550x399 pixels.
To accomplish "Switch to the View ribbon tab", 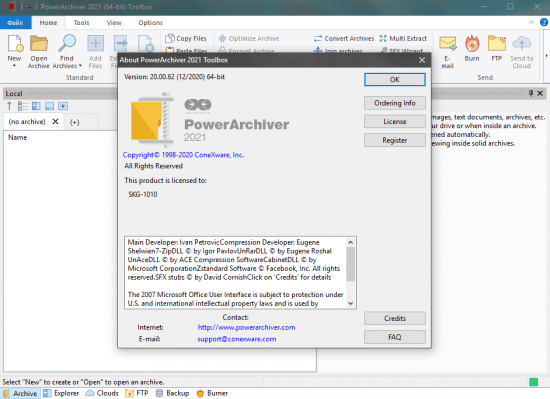I will tap(114, 22).
